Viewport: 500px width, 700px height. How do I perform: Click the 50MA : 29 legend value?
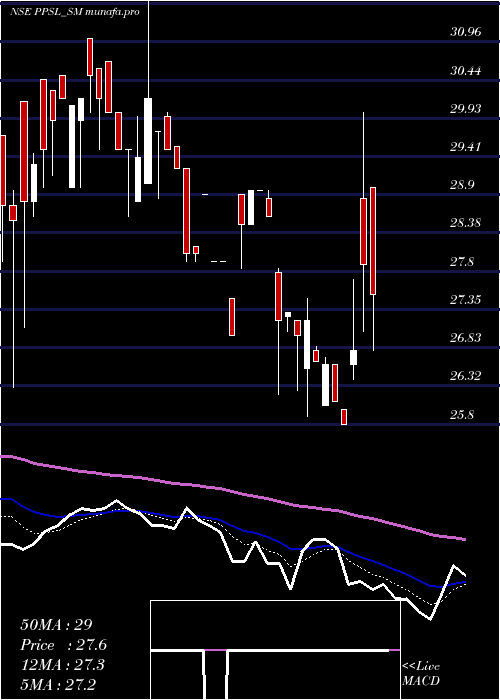tap(56, 625)
